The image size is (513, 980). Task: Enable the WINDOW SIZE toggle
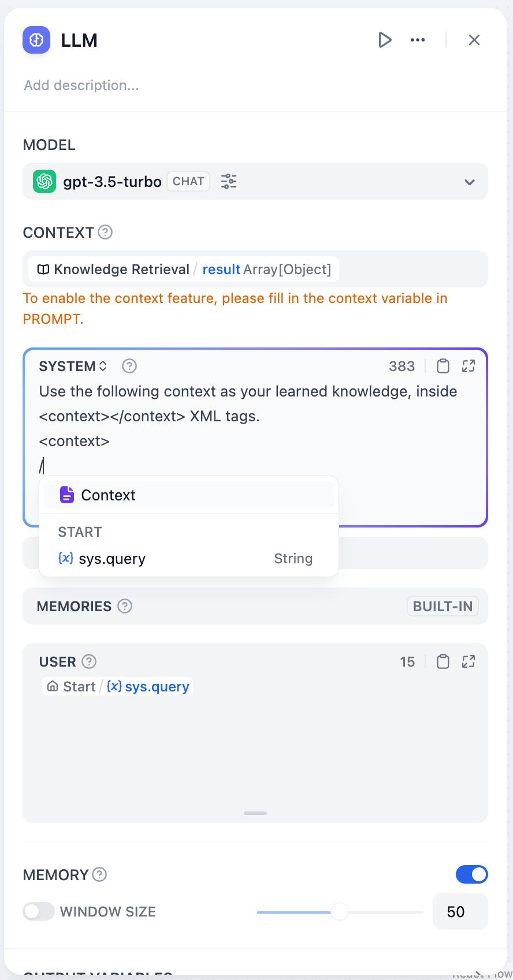coord(39,911)
